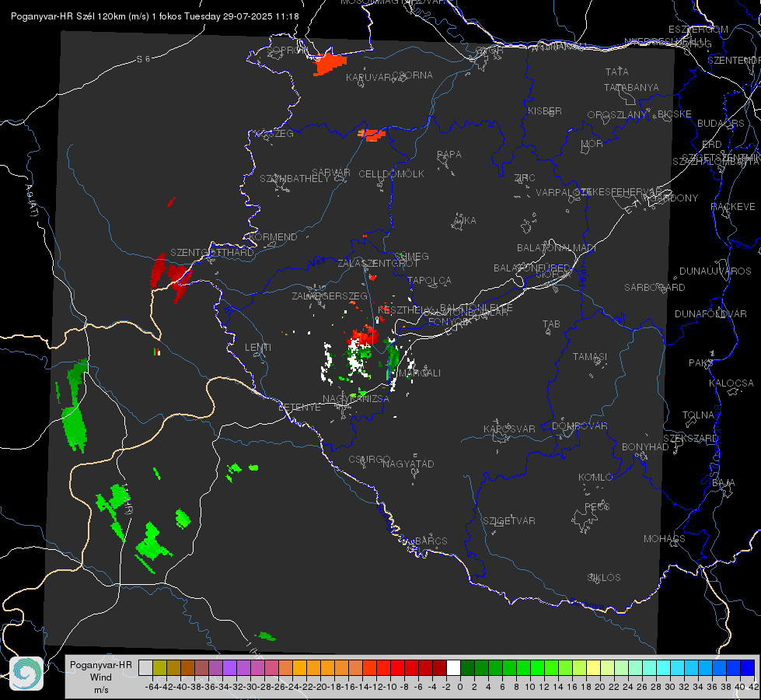Click the red radar echo above Kapuvar
The height and width of the screenshot is (700, 761).
330,64
